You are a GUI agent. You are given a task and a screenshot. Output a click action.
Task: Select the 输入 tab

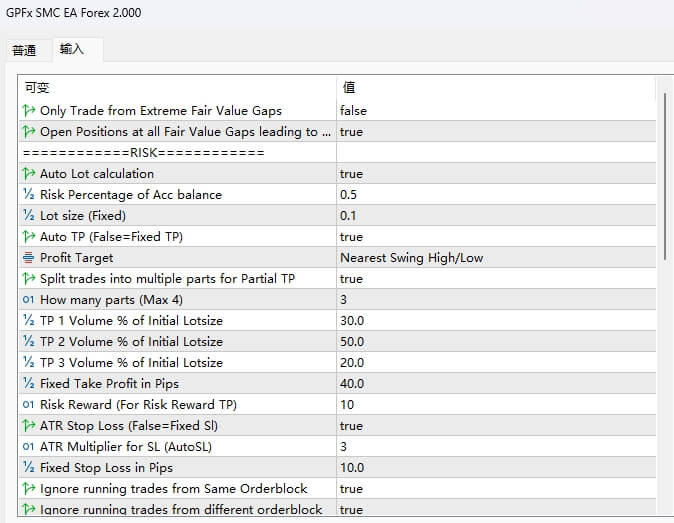(72, 49)
